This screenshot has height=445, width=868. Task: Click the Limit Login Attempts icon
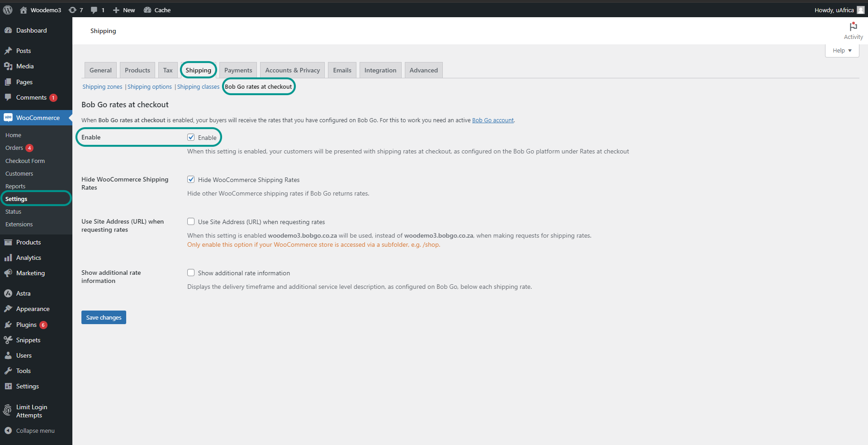(8, 411)
